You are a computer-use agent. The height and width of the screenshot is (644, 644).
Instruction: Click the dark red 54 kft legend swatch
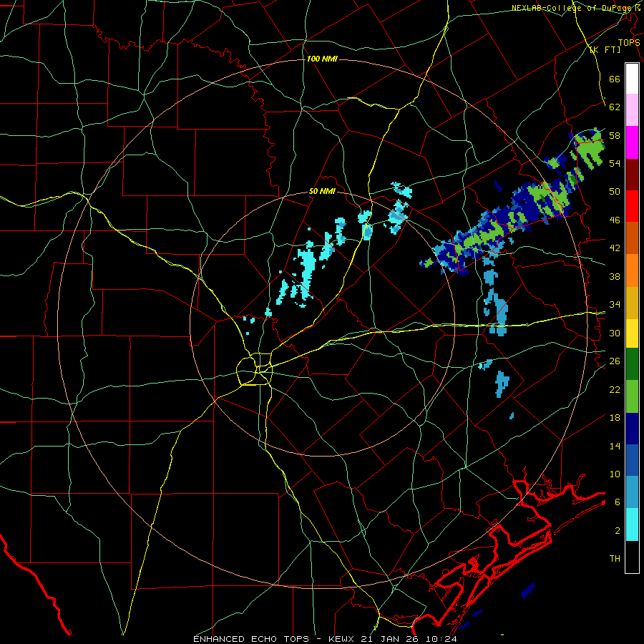tap(632, 175)
